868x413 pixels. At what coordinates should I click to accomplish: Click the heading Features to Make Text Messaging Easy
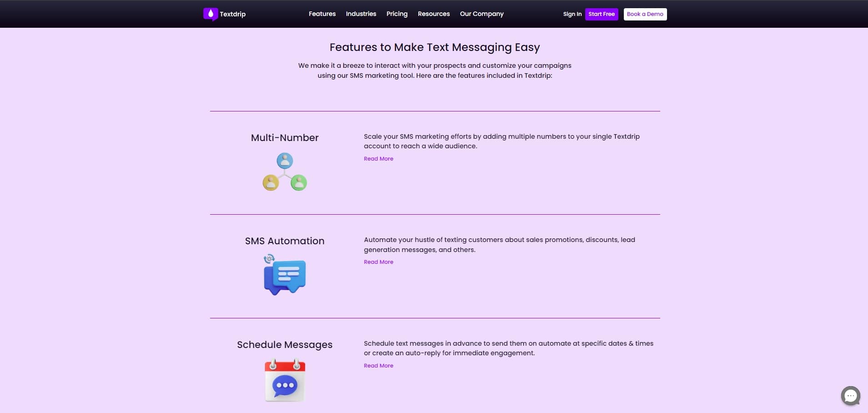pos(434,47)
